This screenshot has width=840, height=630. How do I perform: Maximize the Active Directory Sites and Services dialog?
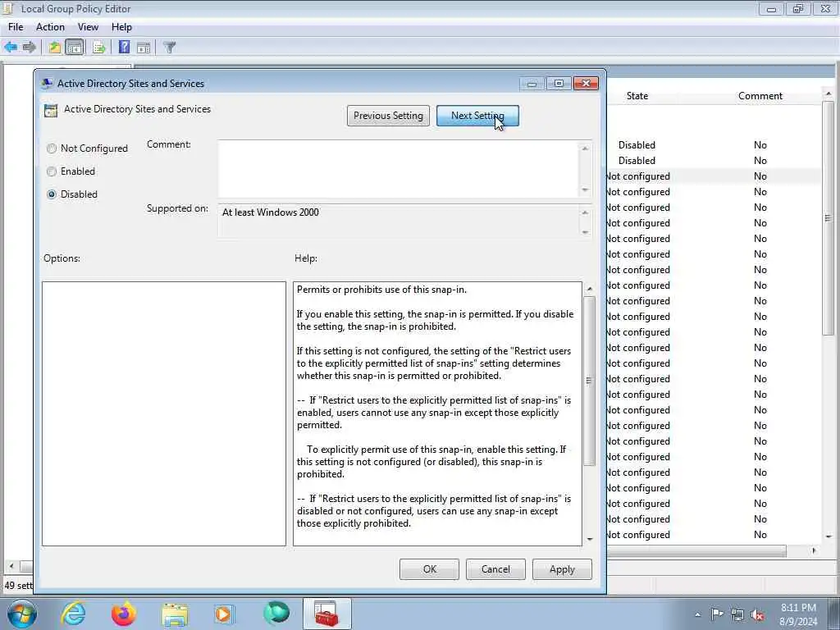point(559,84)
